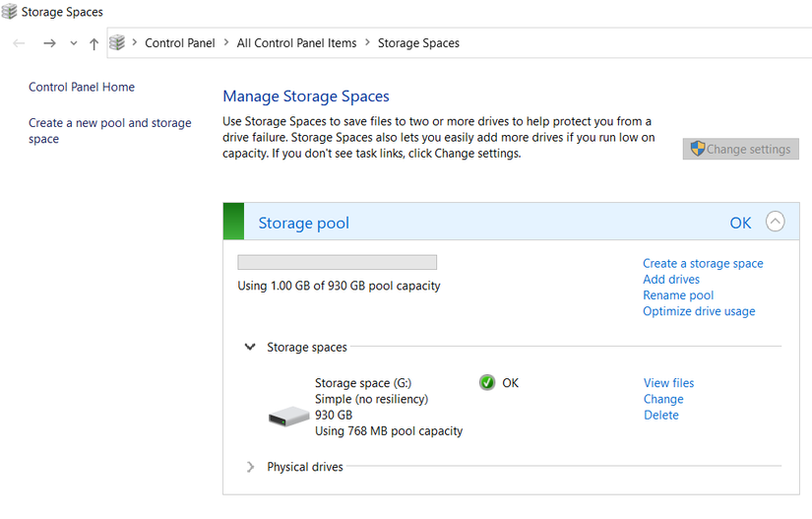
Task: Open the chevron after All Control Panel Items
Action: [368, 42]
